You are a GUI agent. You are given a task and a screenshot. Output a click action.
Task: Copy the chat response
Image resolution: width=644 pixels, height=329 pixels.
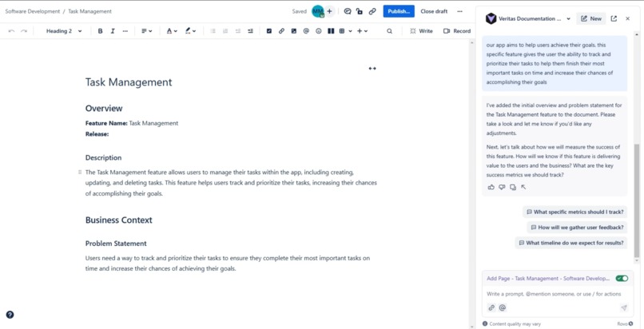point(513,187)
